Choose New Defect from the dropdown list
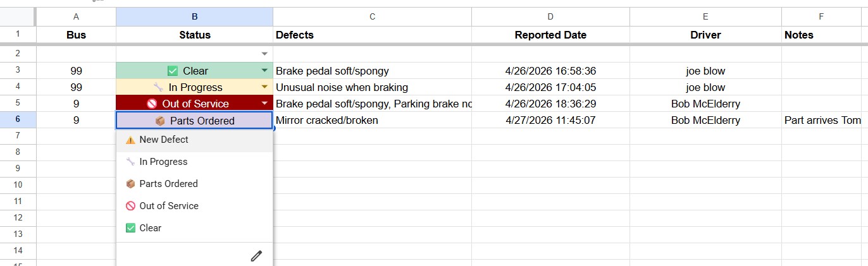Viewport: 868px width, 266px height. point(194,140)
